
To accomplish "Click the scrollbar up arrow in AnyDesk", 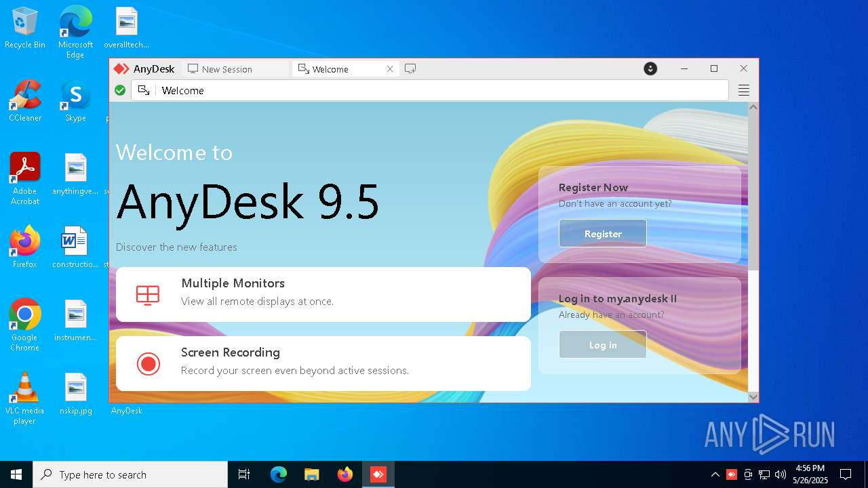I will point(753,107).
